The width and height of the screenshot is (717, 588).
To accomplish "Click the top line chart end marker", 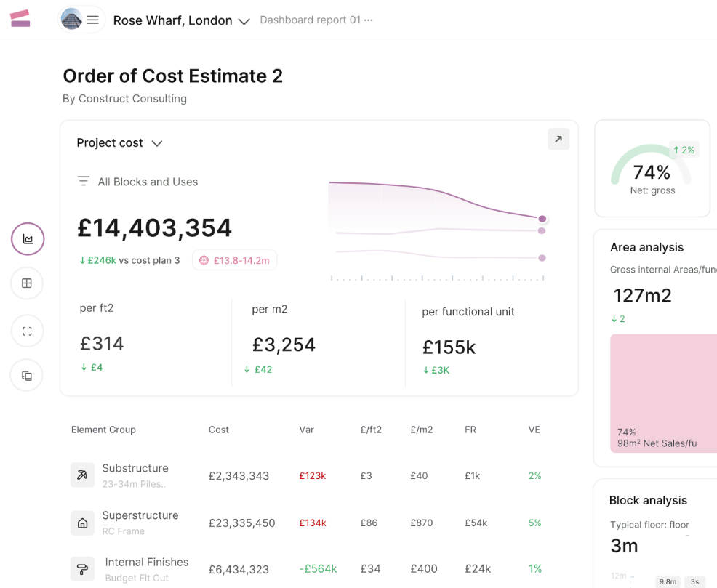I will click(542, 219).
